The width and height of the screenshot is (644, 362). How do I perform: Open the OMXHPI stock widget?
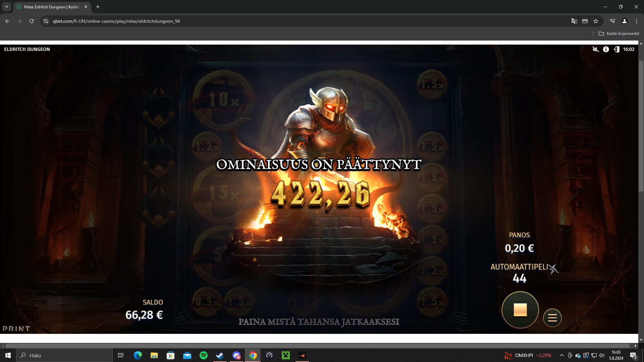pyautogui.click(x=528, y=355)
